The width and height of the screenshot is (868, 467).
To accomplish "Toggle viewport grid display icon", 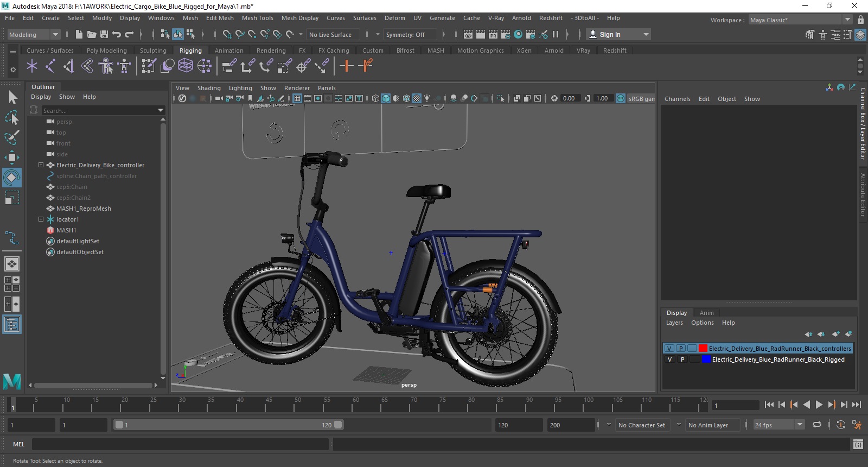I will coord(297,98).
